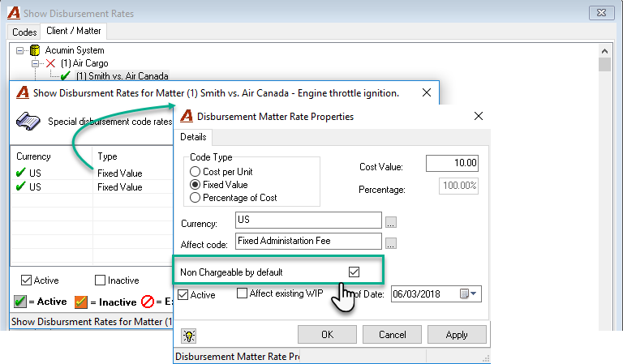The height and width of the screenshot is (364, 623).
Task: Click the Apply button
Action: click(457, 335)
